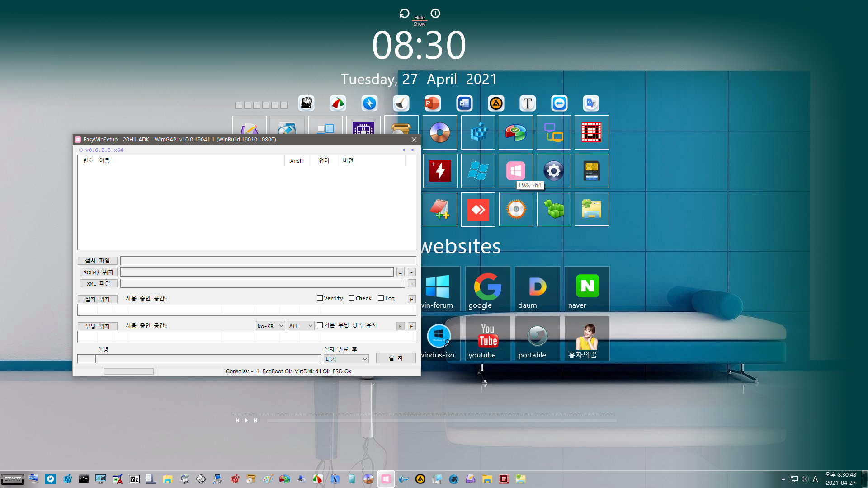Open the blue lightning bolt dock icon

tap(369, 103)
